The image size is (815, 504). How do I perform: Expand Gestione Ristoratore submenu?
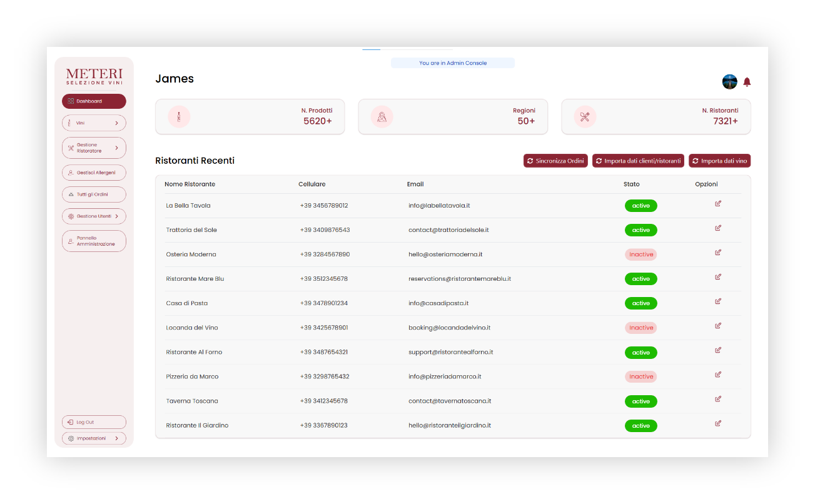(x=94, y=148)
